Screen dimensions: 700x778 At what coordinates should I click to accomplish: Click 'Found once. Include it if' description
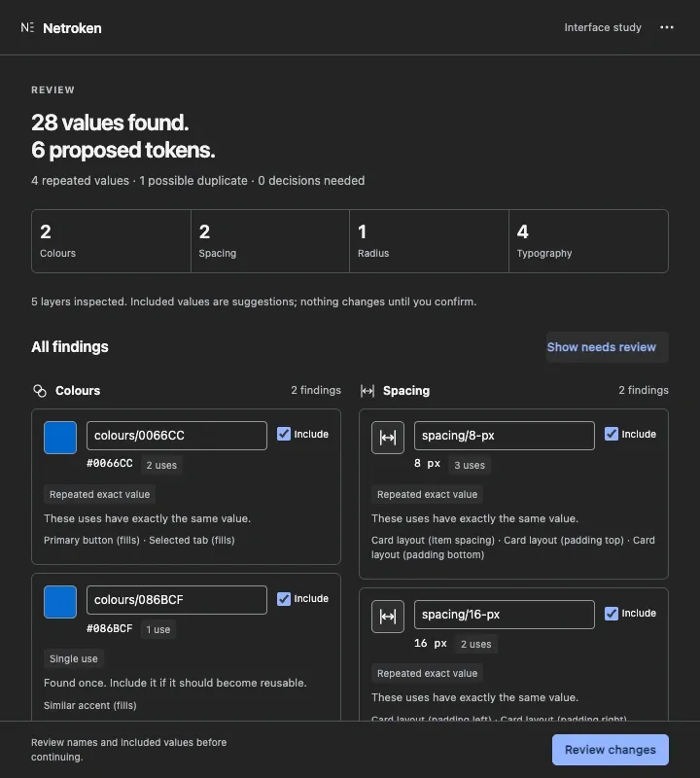pos(175,683)
